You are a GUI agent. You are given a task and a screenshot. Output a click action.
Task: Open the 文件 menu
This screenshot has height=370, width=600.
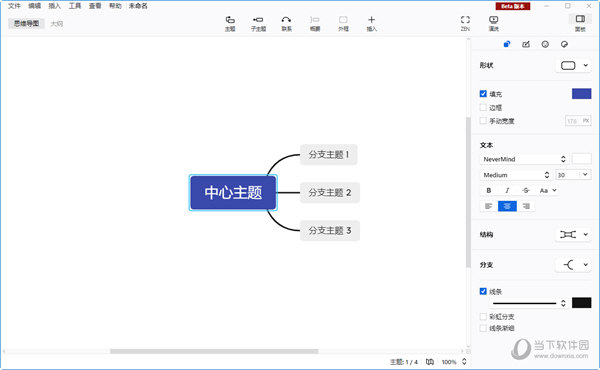point(14,6)
